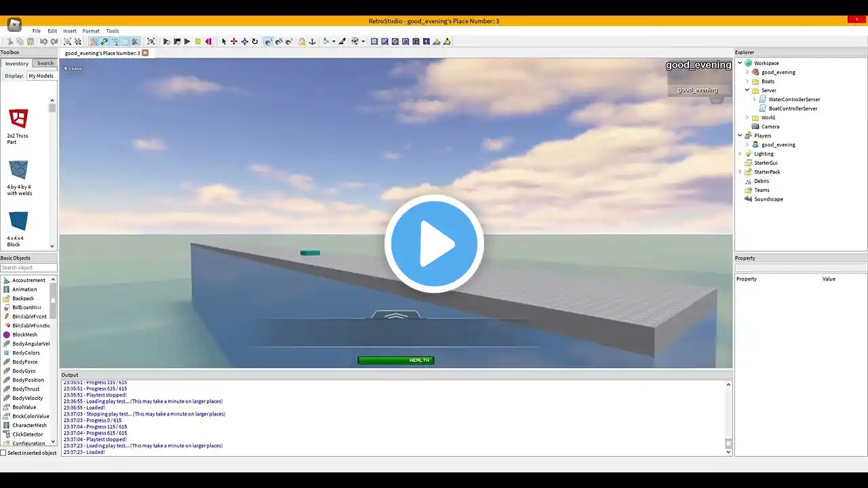Click the Teams icon in Explorer
The image size is (868, 488).
click(x=749, y=190)
